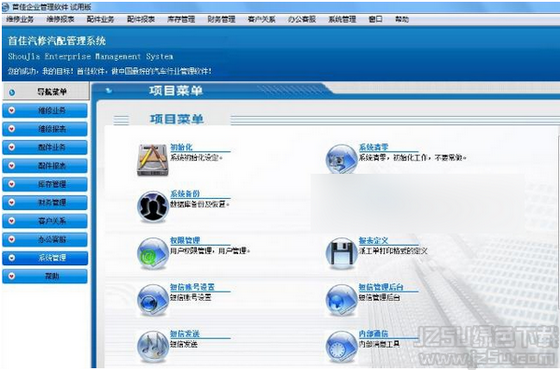Image resolution: width=560 pixels, height=370 pixels.
Task: Expand 配件业务 in the navigation sidebar
Action: click(x=45, y=147)
